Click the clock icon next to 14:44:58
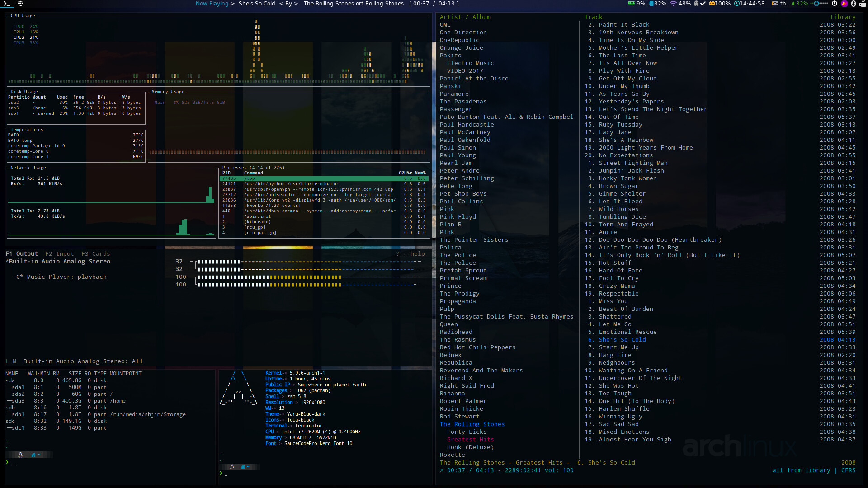This screenshot has height=488, width=868. 737,4
